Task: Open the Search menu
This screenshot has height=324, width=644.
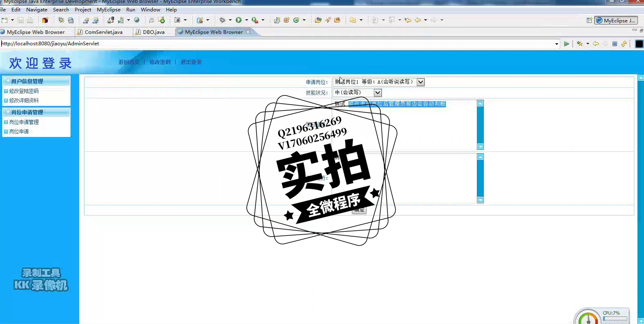Action: click(x=61, y=9)
